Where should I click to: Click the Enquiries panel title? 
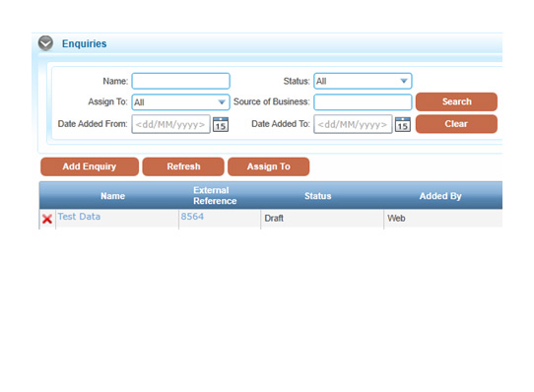[84, 43]
